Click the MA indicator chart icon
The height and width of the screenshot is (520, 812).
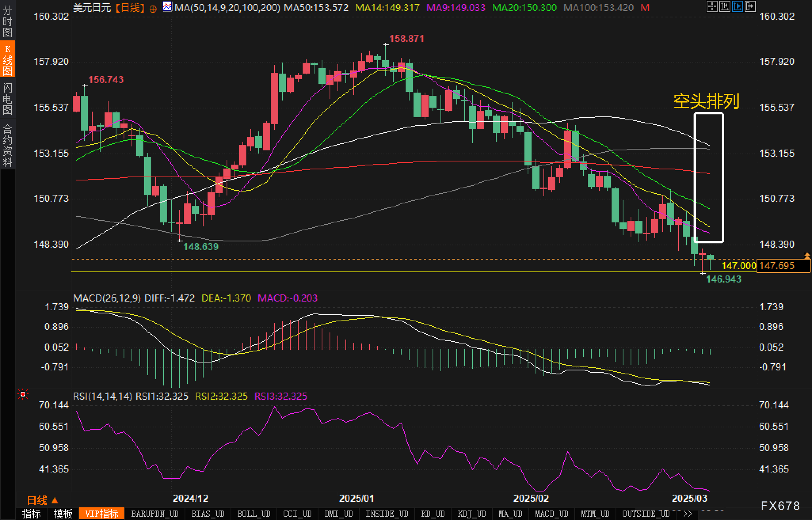[x=168, y=7]
